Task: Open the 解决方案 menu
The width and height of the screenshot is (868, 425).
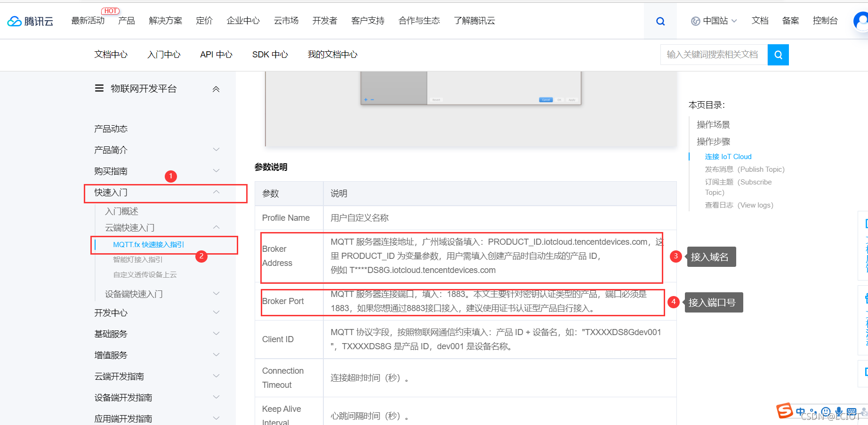Action: pos(165,21)
